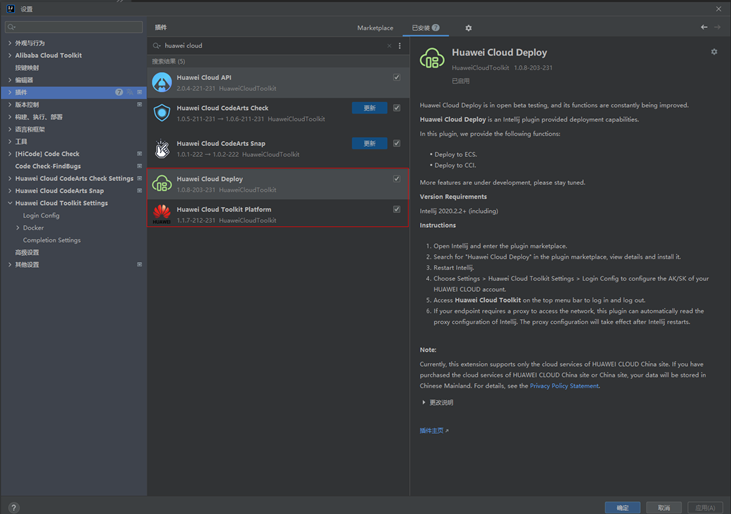Select the Huawei Cloud CodeArts Snap icon
The height and width of the screenshot is (514, 731).
pyautogui.click(x=162, y=148)
